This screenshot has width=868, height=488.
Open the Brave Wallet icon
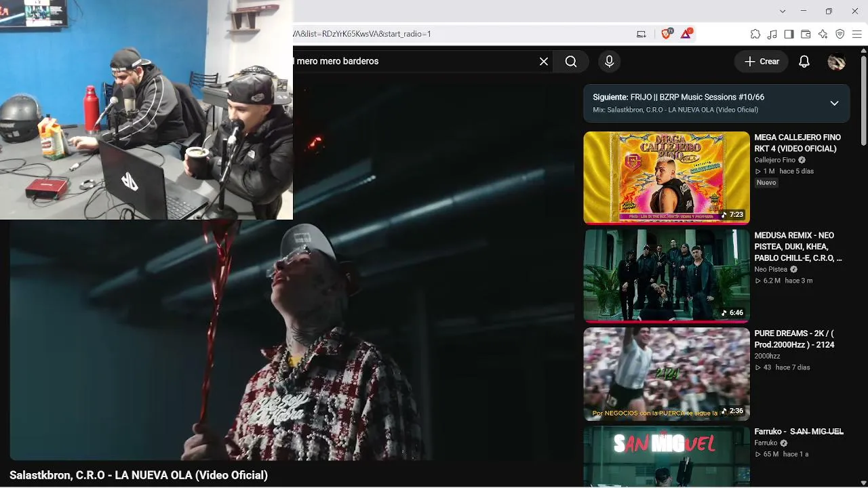click(806, 34)
